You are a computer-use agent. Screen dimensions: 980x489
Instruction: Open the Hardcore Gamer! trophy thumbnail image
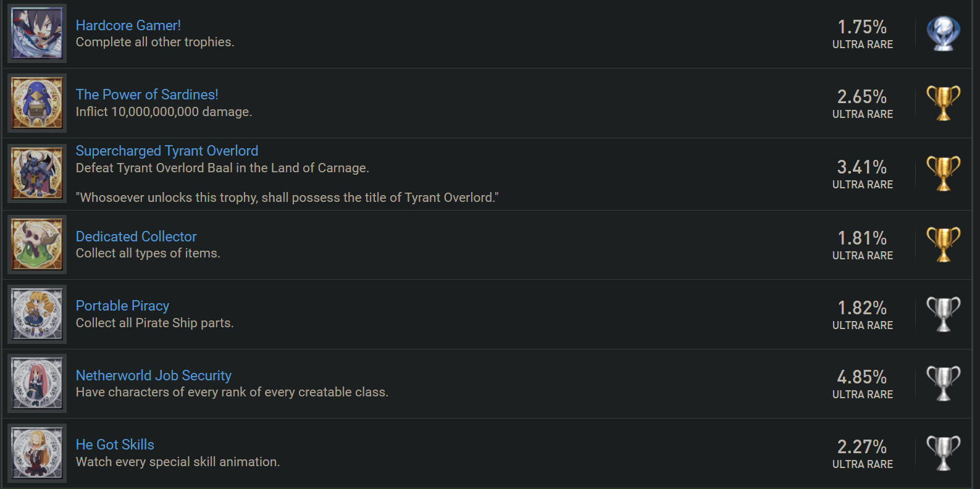coord(37,33)
